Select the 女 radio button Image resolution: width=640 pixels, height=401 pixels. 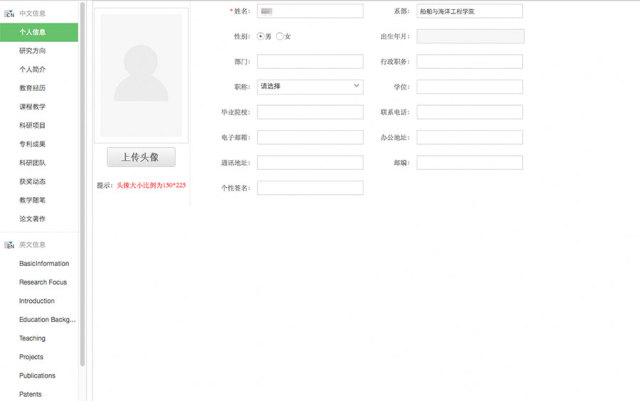coord(280,36)
